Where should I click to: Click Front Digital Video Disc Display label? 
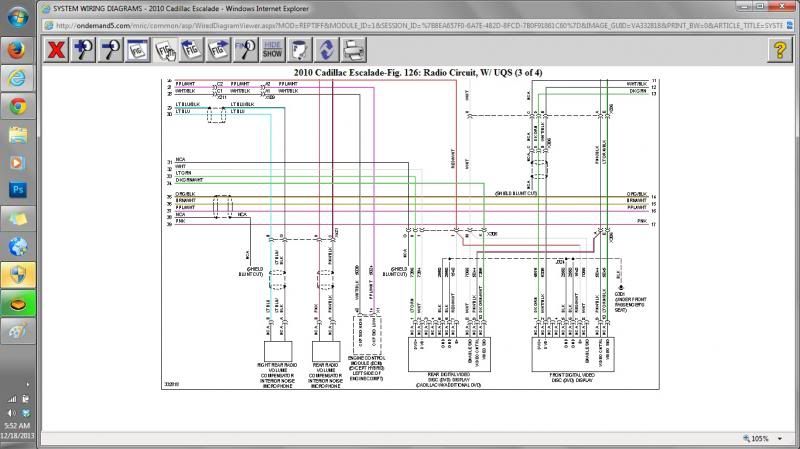[x=571, y=378]
